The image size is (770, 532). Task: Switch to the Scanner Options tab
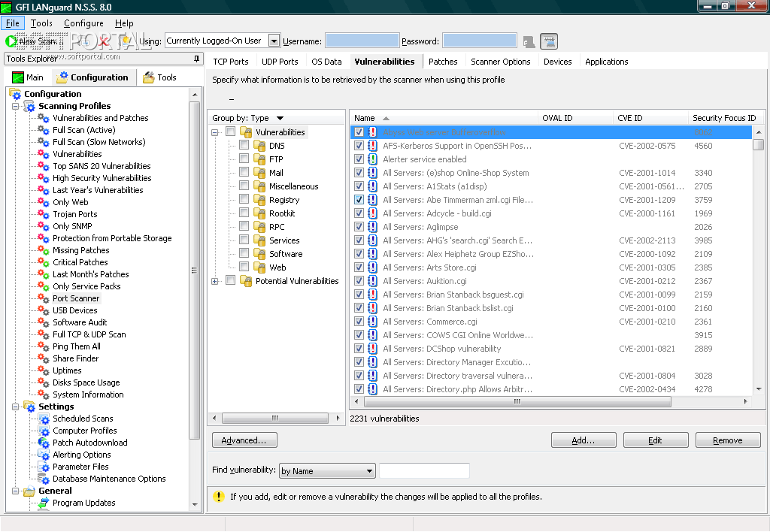pyautogui.click(x=500, y=62)
